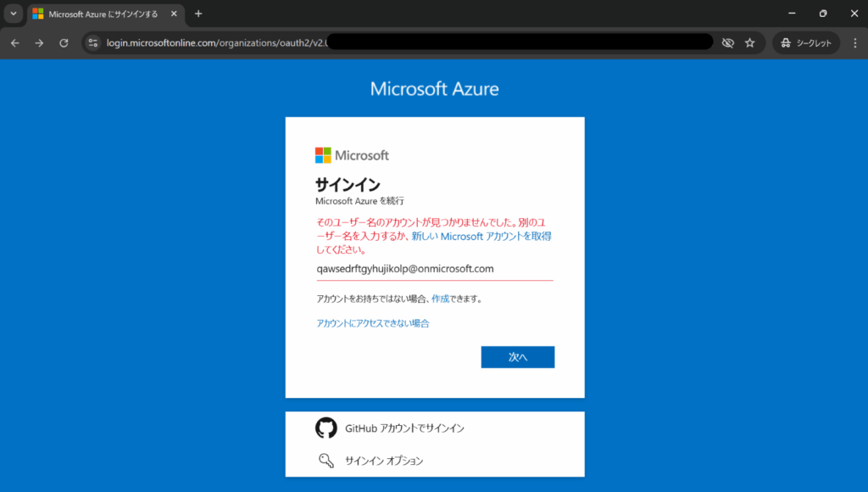This screenshot has width=868, height=492.
Task: Open a new browser tab
Action: point(198,14)
